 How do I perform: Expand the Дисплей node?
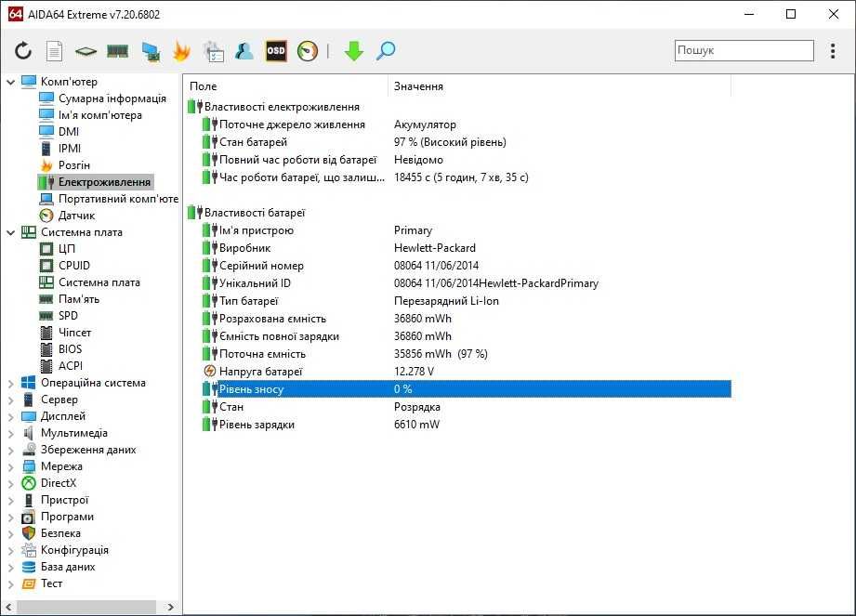pos(11,417)
